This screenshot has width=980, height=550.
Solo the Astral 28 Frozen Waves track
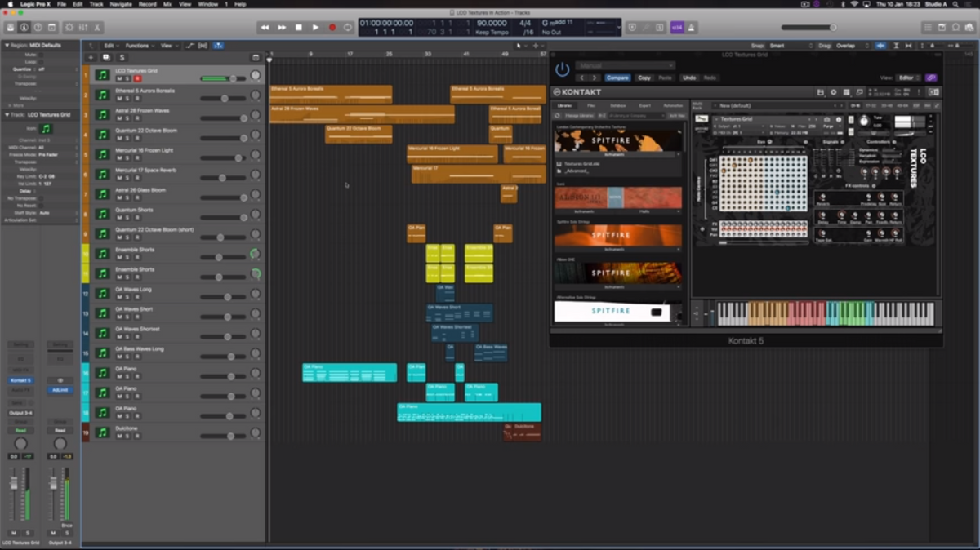pos(127,118)
